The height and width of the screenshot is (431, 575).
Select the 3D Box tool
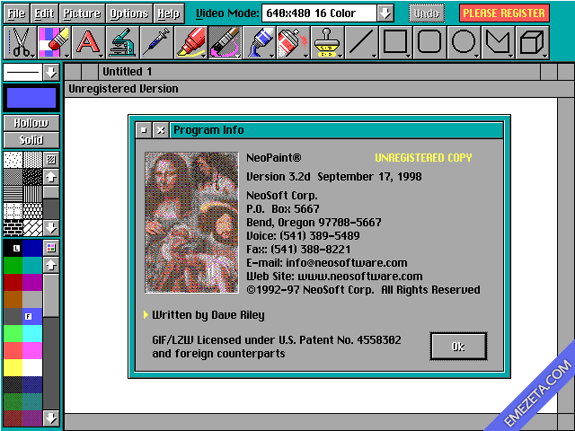(532, 43)
